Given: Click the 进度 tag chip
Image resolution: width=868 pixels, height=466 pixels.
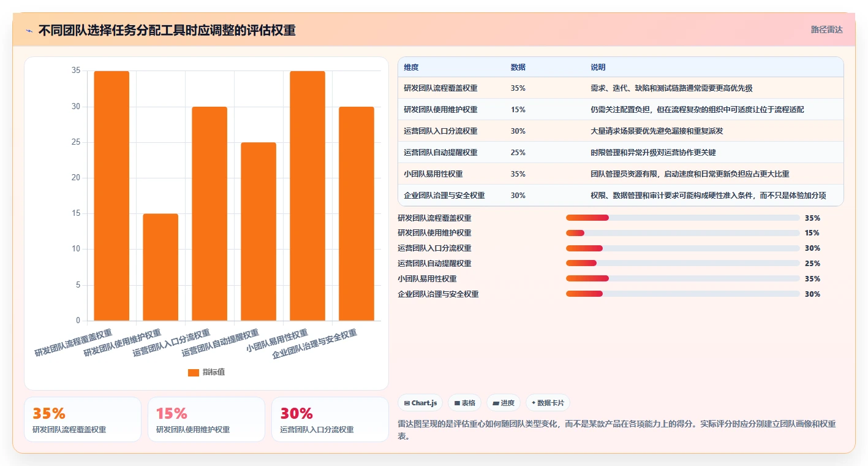Looking at the screenshot, I should click(x=504, y=403).
